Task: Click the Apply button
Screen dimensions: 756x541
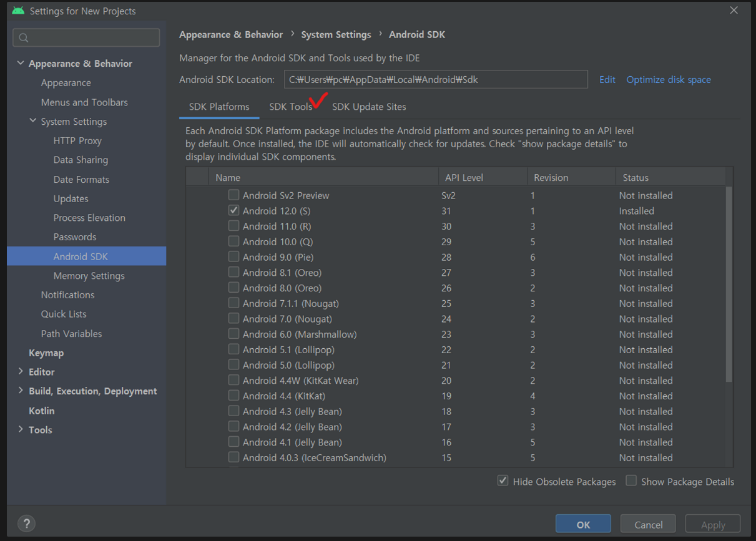Action: pyautogui.click(x=713, y=525)
